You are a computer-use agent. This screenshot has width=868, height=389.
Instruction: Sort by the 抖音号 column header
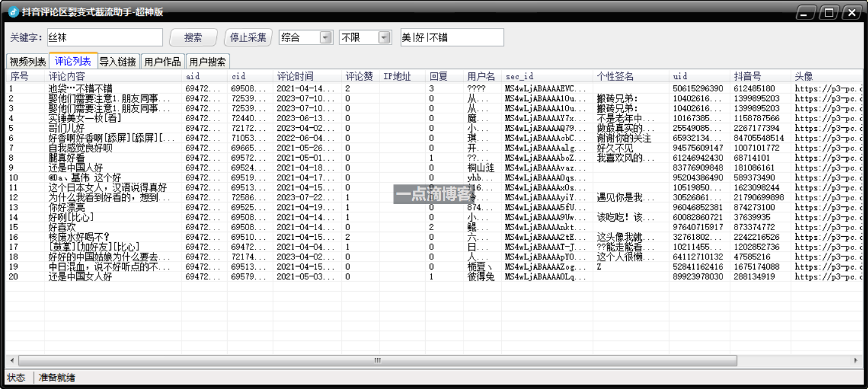760,76
